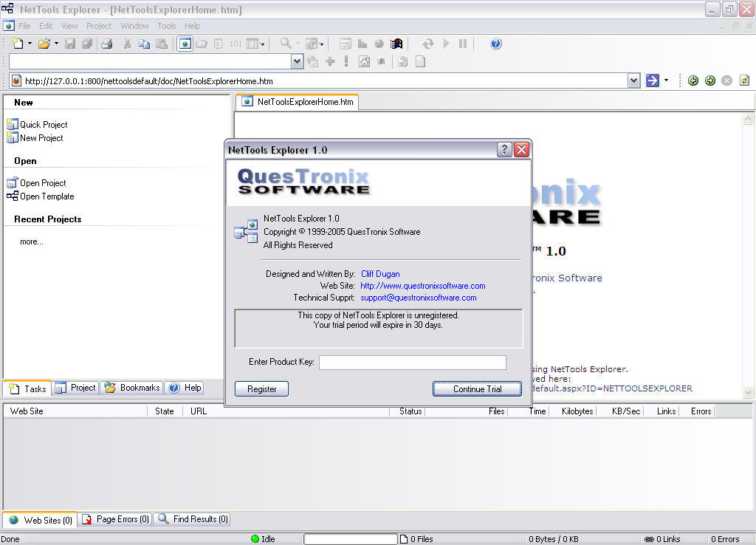Pause the operation using the Pause icon
Screen dimensions: 756x545
click(463, 44)
